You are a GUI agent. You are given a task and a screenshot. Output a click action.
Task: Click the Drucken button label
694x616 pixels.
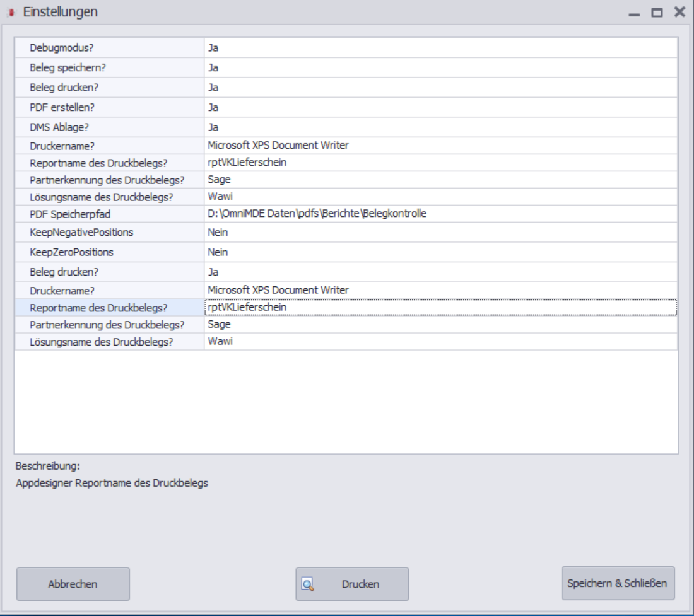[x=360, y=584]
